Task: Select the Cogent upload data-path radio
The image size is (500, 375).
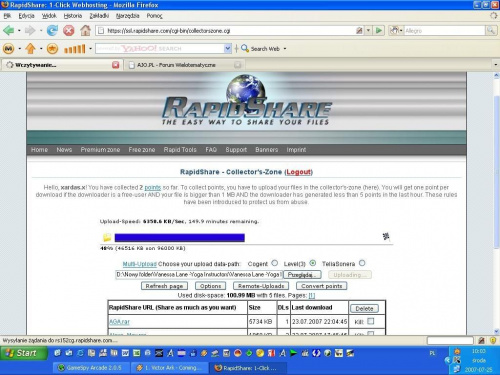Action: 274,263
